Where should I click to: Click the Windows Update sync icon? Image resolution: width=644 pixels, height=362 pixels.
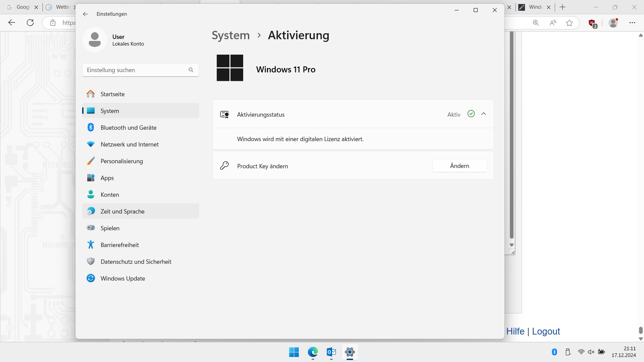91,278
